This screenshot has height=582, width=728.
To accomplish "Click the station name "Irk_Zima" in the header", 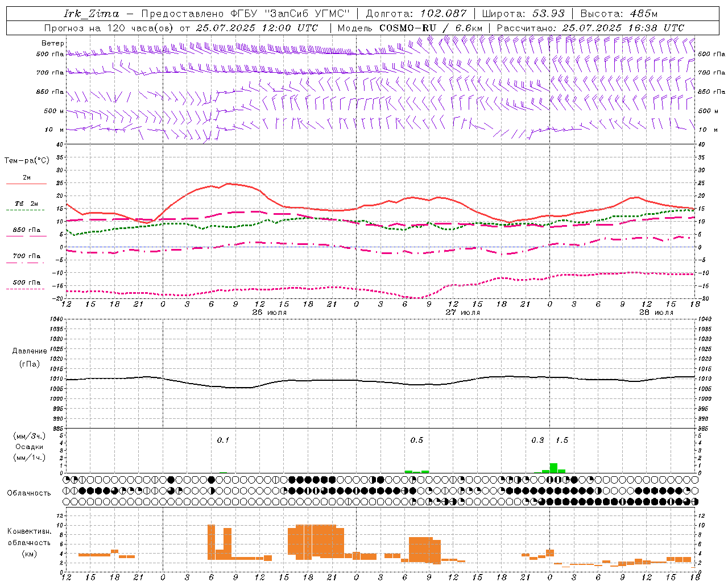I will 92,14.
